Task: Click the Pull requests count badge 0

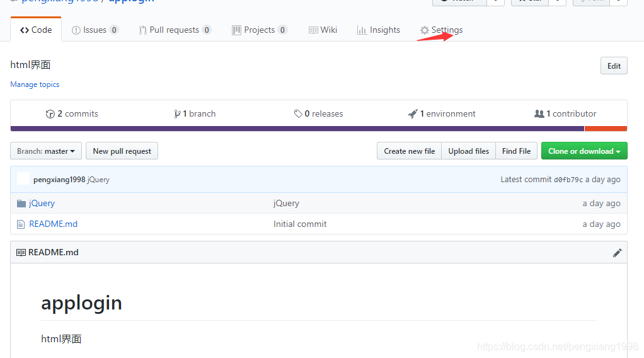Action: point(207,30)
